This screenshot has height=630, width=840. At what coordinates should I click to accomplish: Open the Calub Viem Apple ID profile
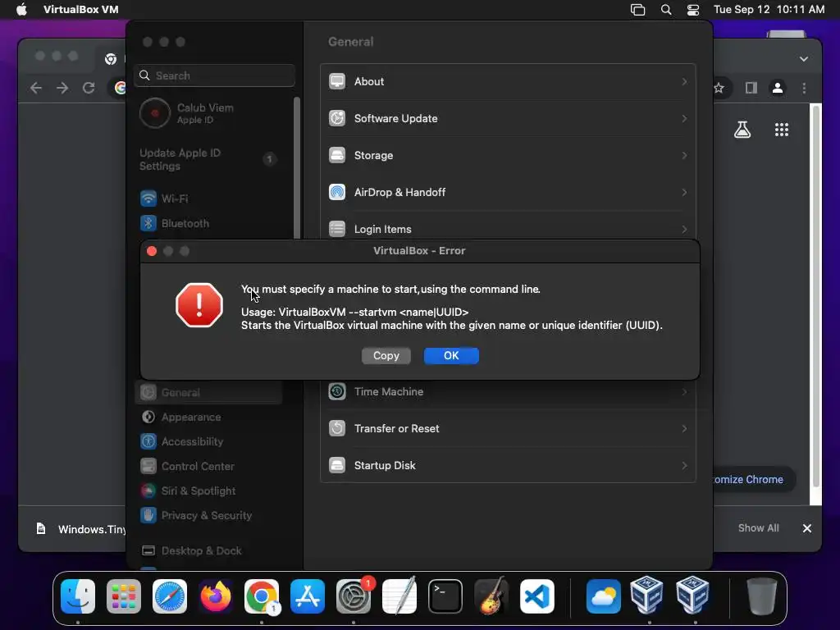(209, 113)
